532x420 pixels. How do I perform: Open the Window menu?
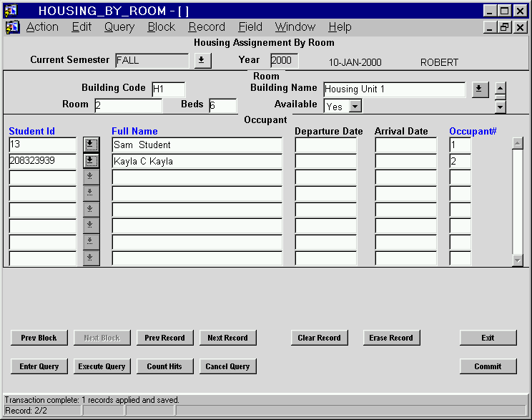coord(295,26)
